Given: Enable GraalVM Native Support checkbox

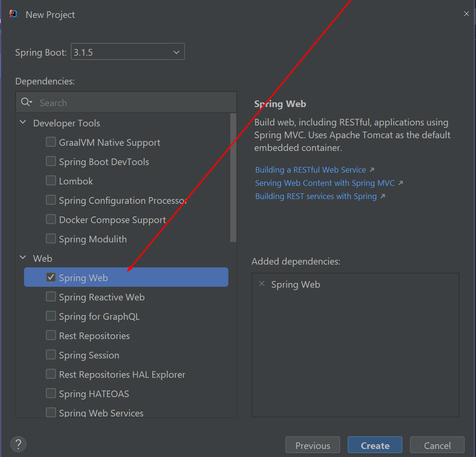Looking at the screenshot, I should (50, 141).
